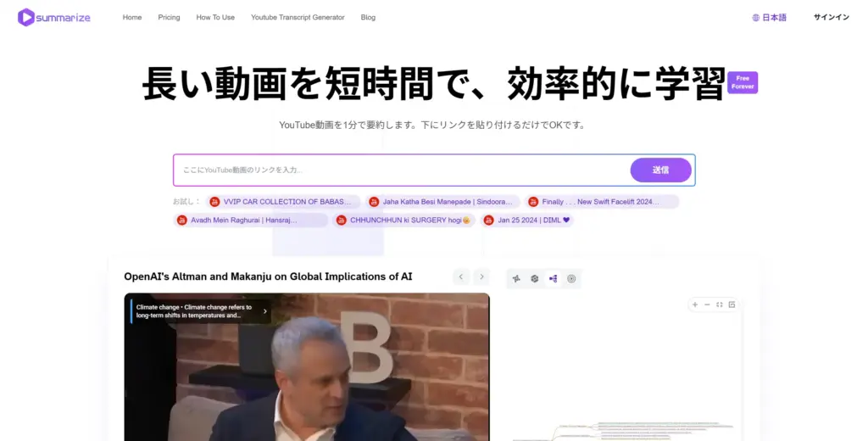The image size is (868, 441).
Task: Click the Free Forever badge
Action: point(743,82)
